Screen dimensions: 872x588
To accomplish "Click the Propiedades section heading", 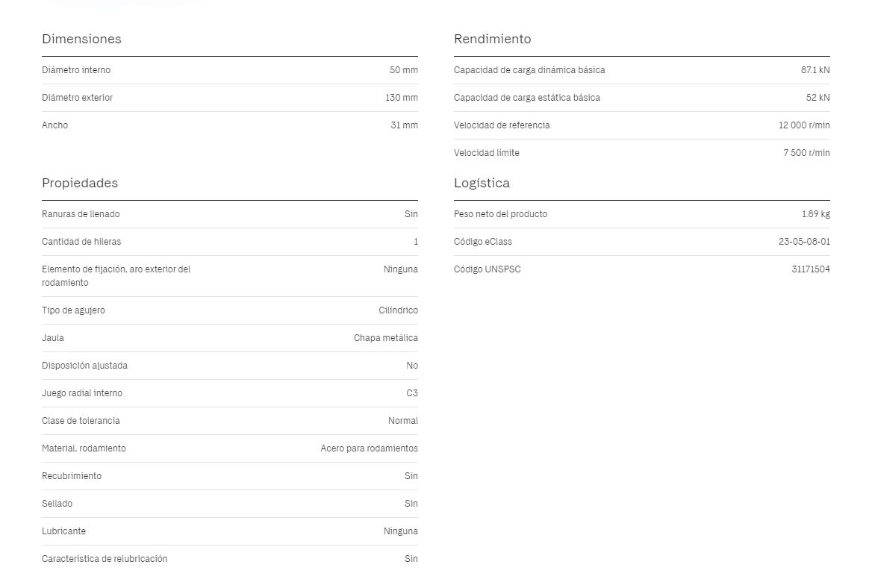I will (x=80, y=184).
